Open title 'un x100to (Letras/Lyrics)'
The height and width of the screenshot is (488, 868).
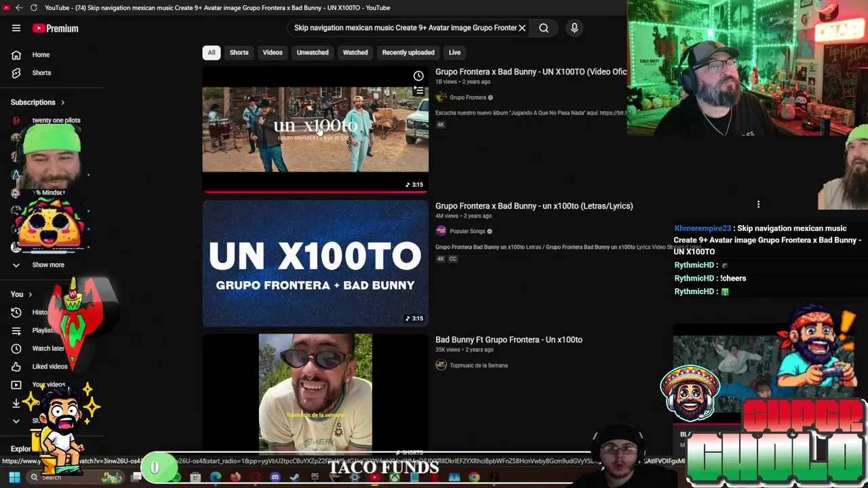(534, 206)
